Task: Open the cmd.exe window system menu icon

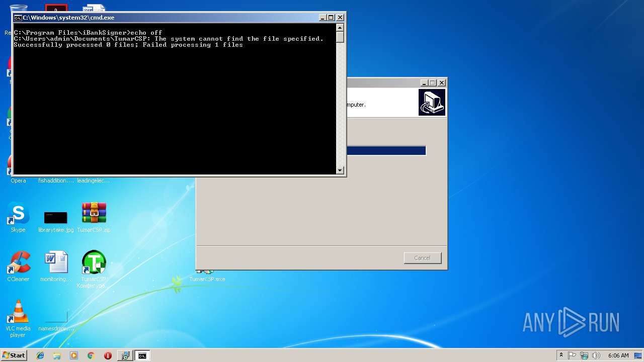Action: pyautogui.click(x=18, y=18)
